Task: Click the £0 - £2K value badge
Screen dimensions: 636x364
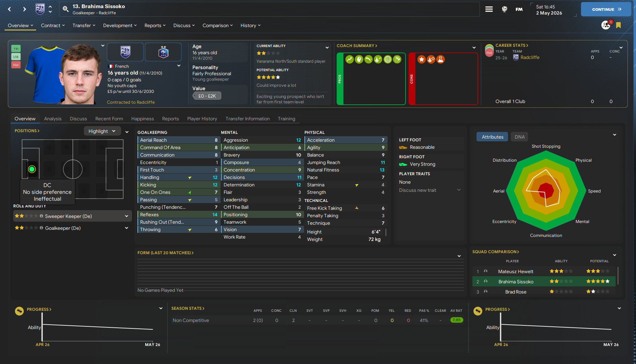Action: [x=207, y=96]
